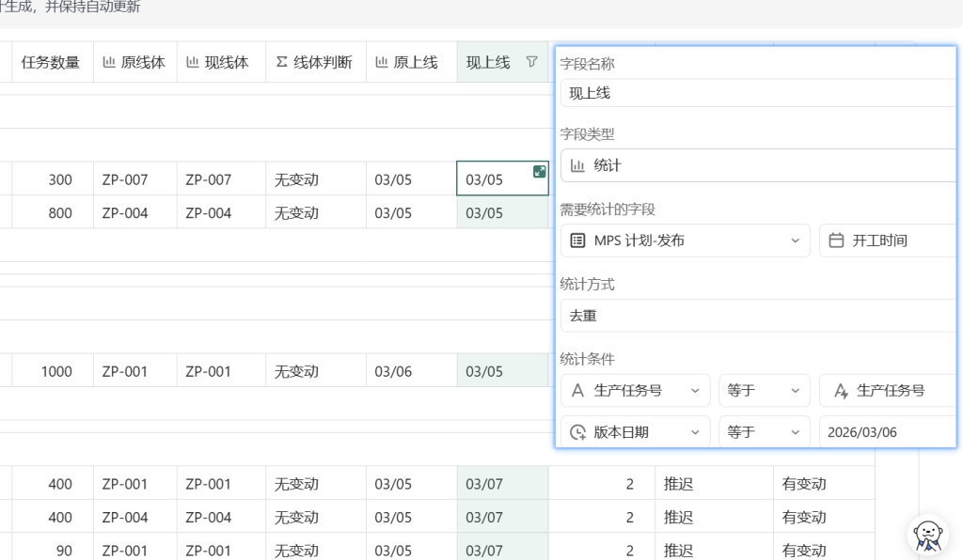This screenshot has width=963, height=560.
Task: Click the 2026/03/06 date value field
Action: (x=888, y=432)
